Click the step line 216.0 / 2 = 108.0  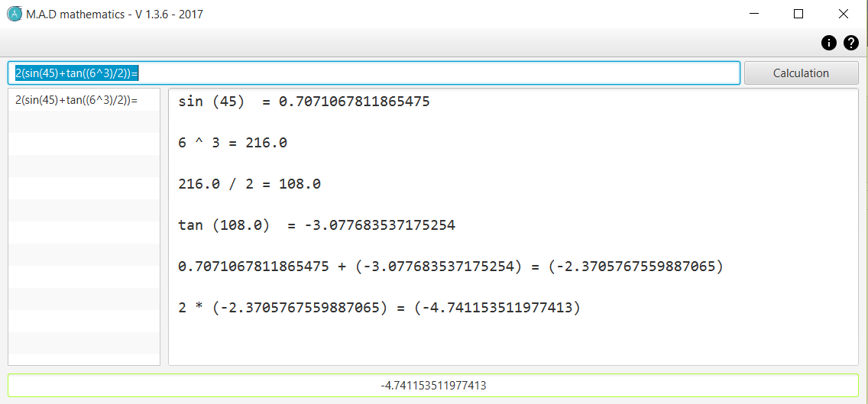click(250, 184)
